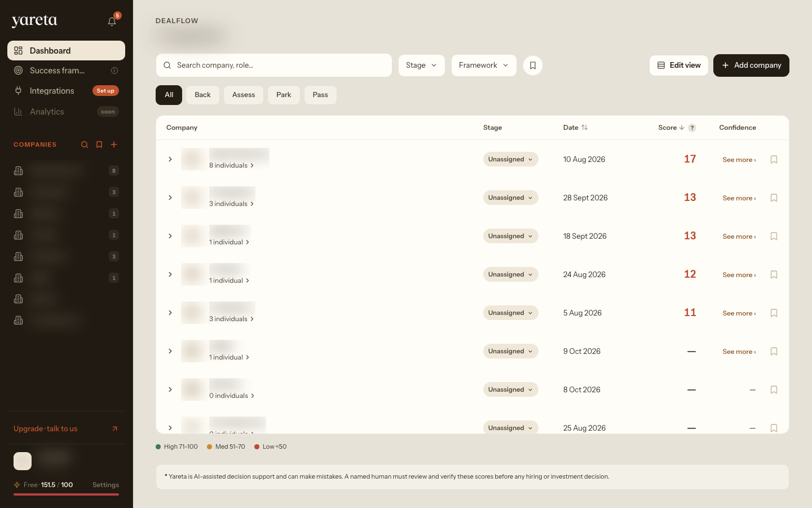812x508 pixels.
Task: Click the user avatar in sidebar
Action: pos(23,461)
